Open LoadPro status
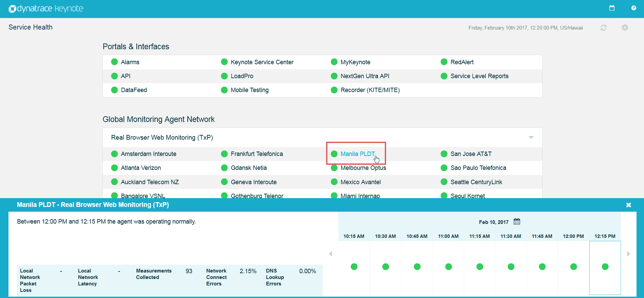The image size is (644, 298). point(242,76)
